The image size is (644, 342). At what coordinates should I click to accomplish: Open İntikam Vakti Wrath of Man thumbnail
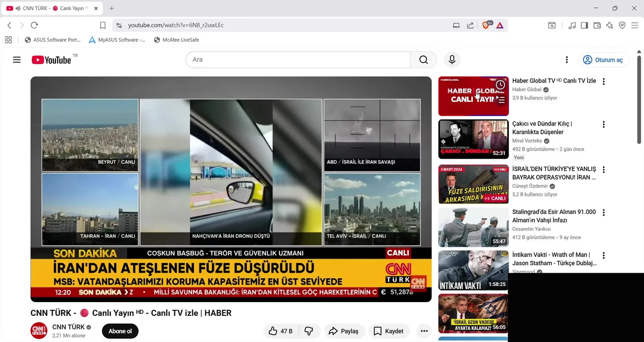473,270
